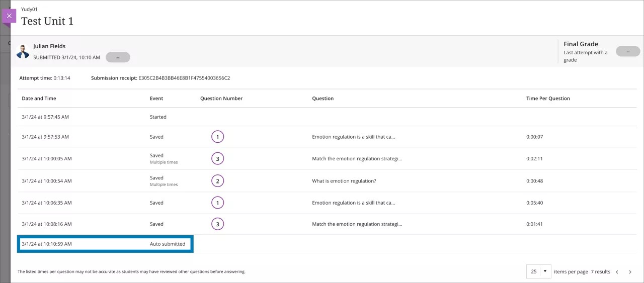Go to the previous results page
This screenshot has height=283, width=644.
pos(617,272)
